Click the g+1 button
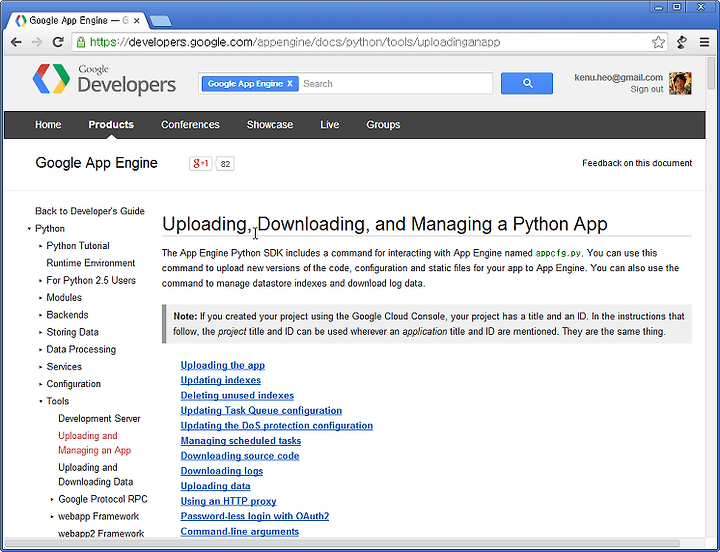Viewport: 720px width, 552px height. coord(201,163)
